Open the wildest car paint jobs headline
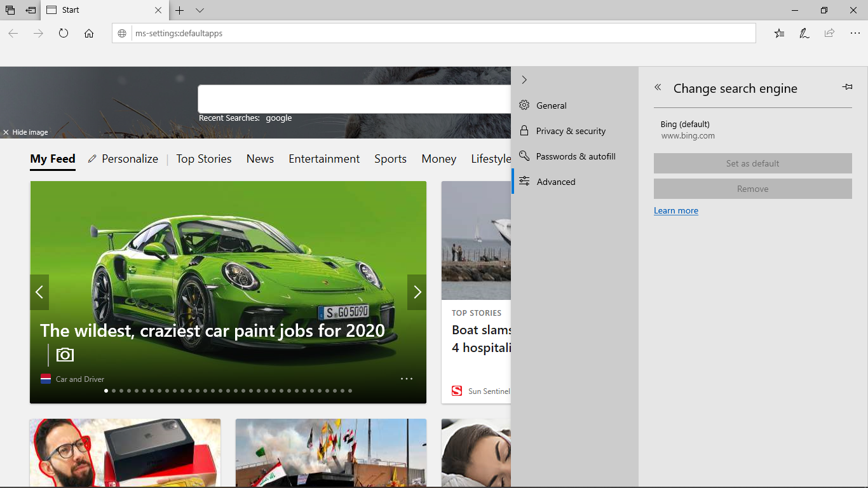Screen dimensions: 868x488 click(x=212, y=330)
